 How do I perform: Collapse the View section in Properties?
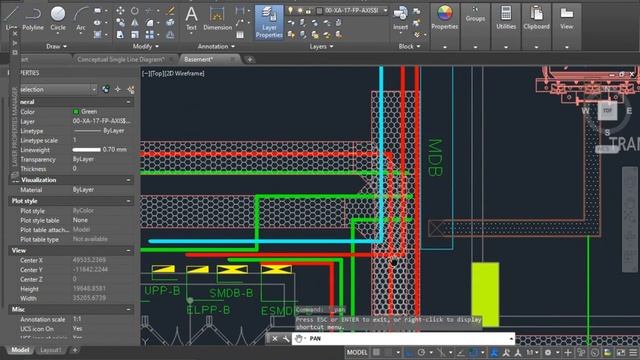[x=129, y=251]
